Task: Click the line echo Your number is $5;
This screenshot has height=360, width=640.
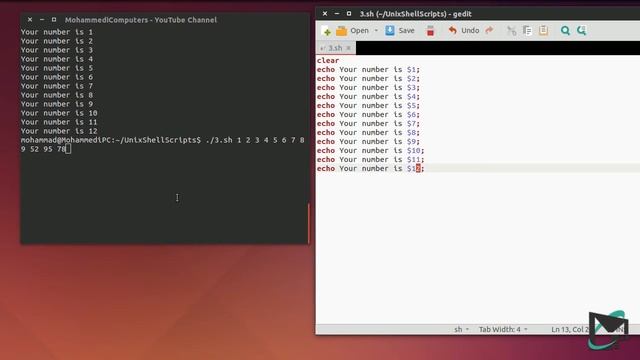Action: pyautogui.click(x=368, y=105)
